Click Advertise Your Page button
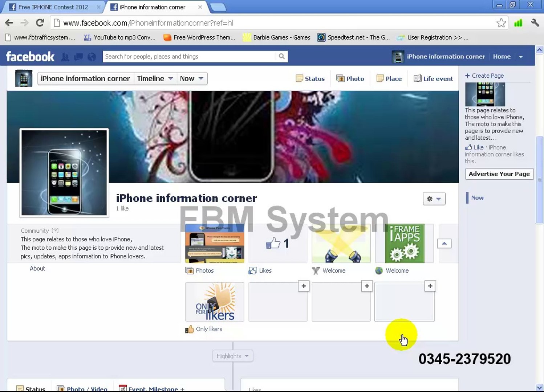Image resolution: width=544 pixels, height=392 pixels. [499, 174]
